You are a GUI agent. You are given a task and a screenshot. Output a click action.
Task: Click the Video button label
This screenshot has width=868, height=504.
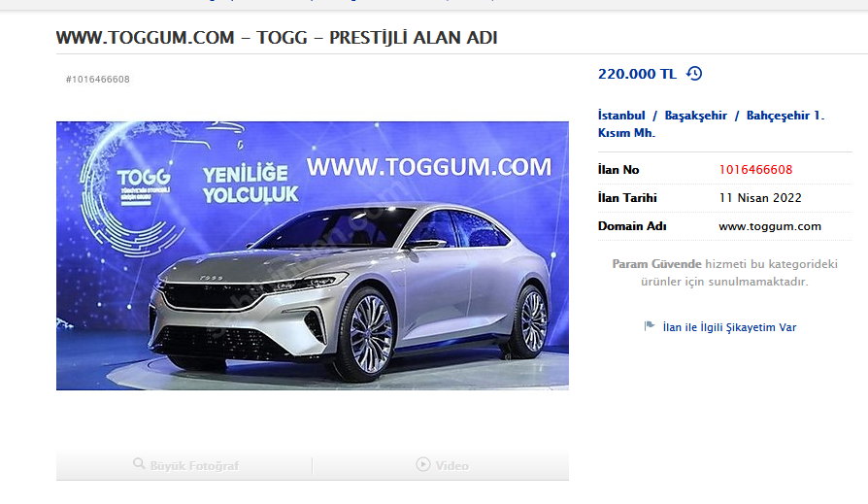coord(451,466)
